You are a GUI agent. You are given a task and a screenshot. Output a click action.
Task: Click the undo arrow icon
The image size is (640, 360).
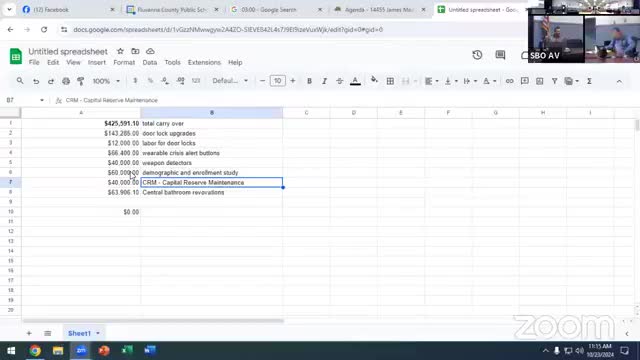click(x=36, y=81)
